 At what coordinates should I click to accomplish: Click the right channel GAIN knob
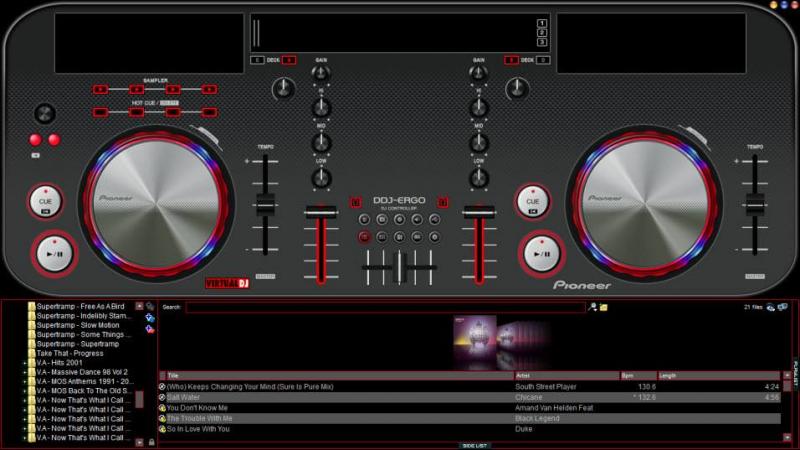coord(478,73)
